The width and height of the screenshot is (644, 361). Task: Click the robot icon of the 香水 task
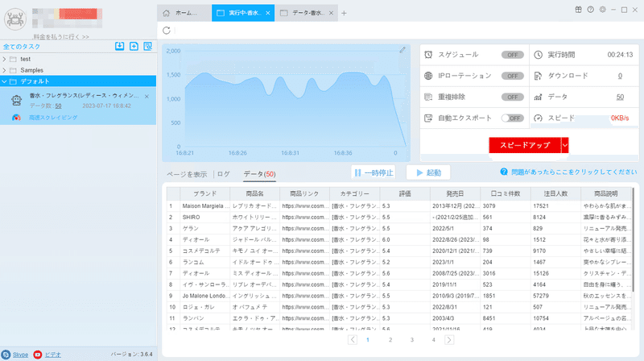(16, 101)
